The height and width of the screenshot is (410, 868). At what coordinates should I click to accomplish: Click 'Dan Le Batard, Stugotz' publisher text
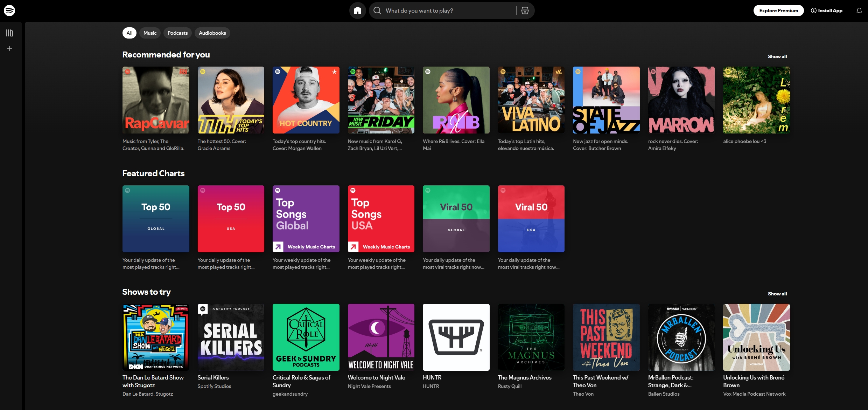point(148,394)
